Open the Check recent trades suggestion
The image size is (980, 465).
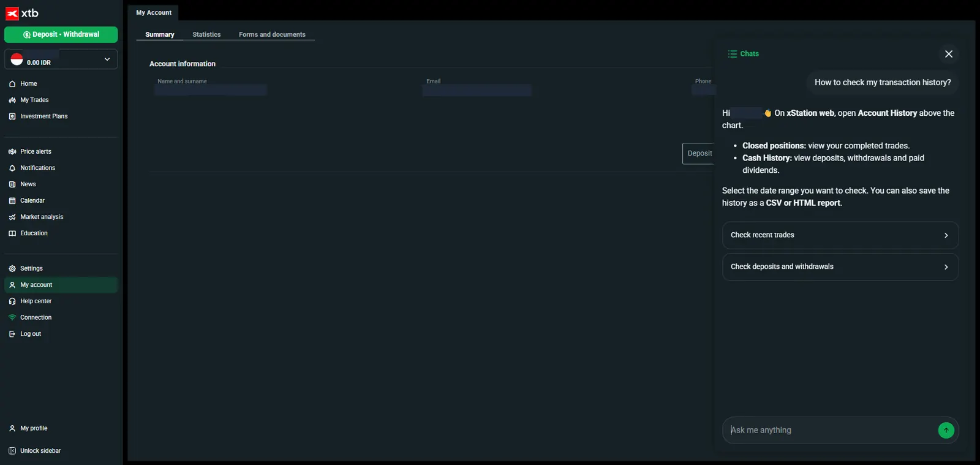pyautogui.click(x=840, y=235)
